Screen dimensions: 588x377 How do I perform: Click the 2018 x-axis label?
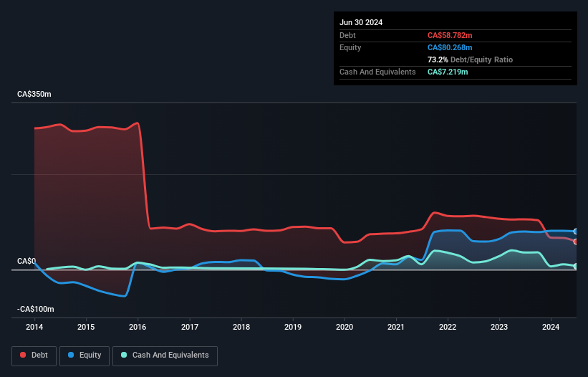241,327
